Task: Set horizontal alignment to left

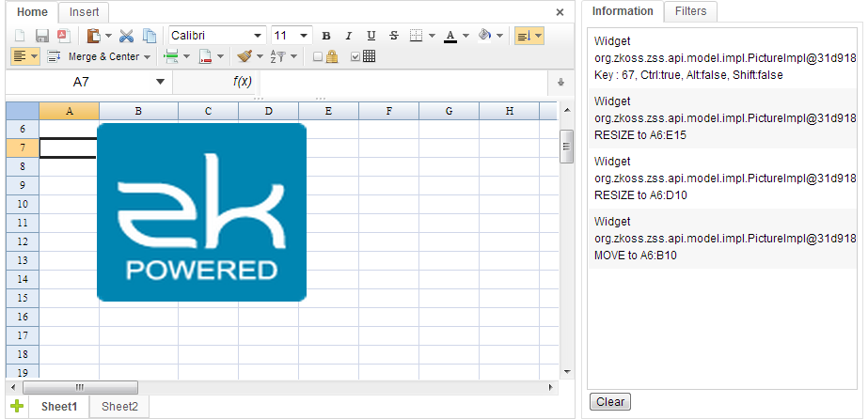Action: [x=20, y=56]
